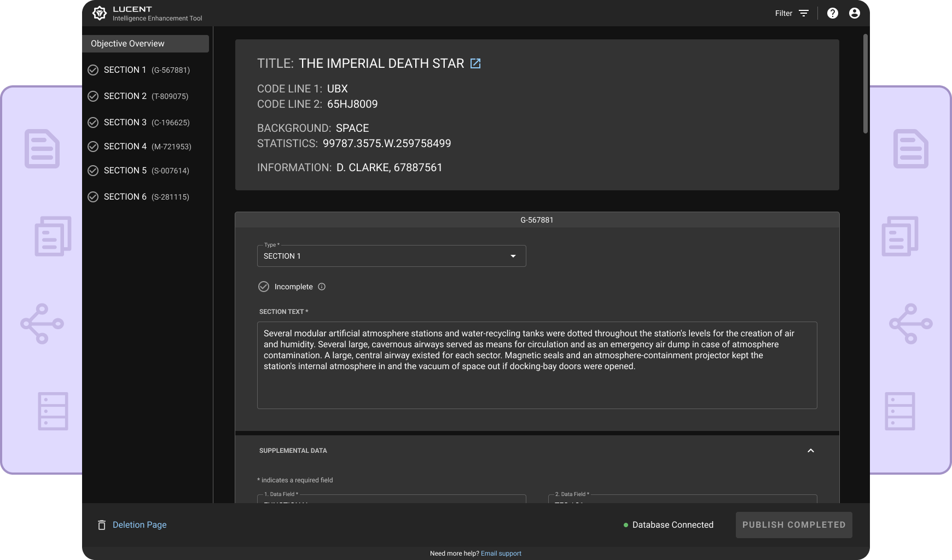
Task: Click the G-567881 panel header
Action: coord(537,220)
